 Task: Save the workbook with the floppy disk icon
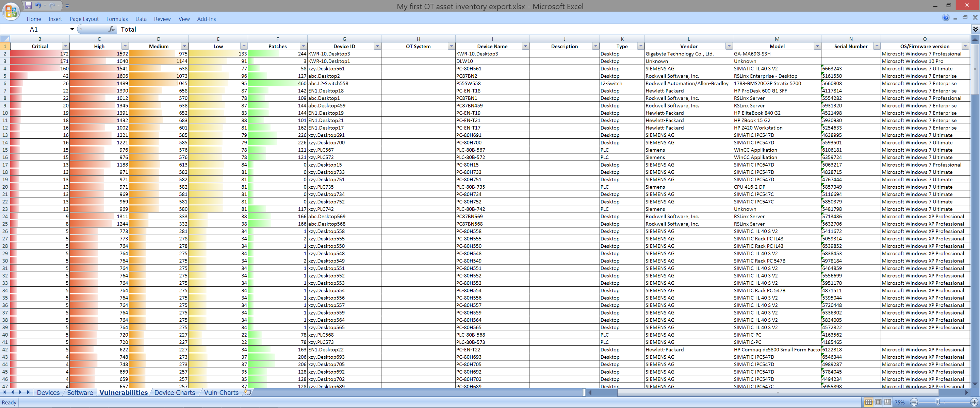point(28,5)
